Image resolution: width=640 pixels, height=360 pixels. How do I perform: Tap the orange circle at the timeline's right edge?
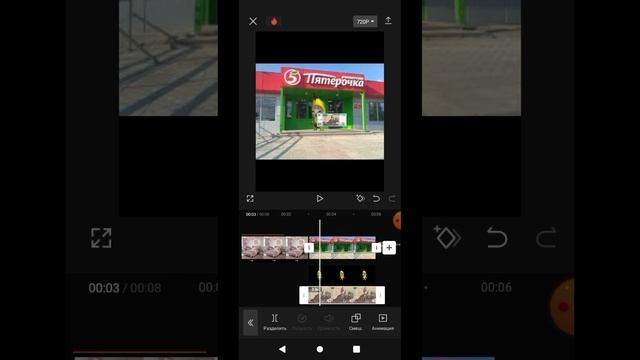(397, 221)
